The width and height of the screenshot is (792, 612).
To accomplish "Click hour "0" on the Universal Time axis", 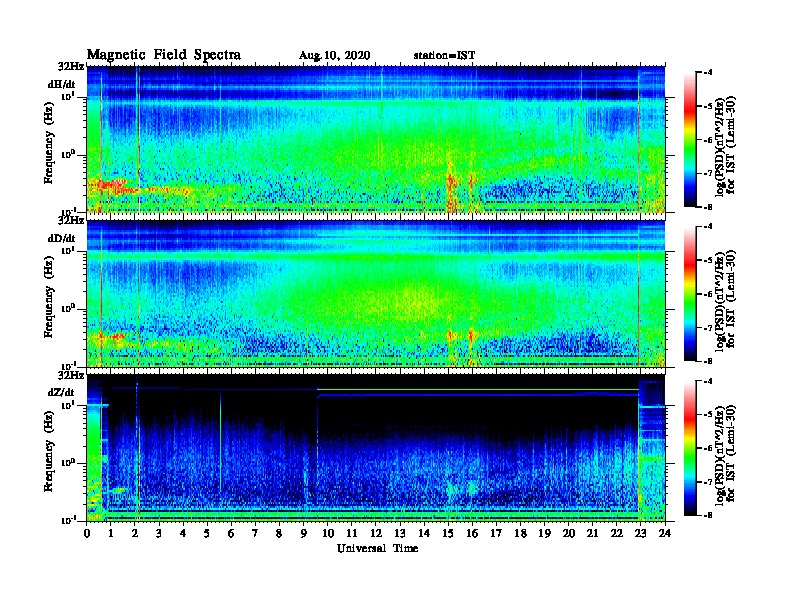I will click(x=87, y=533).
